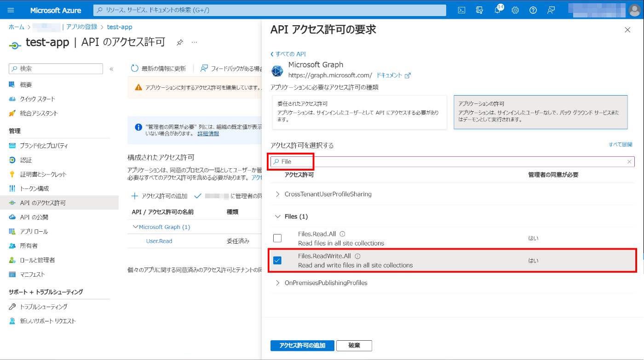The image size is (644, 360).
Task: Collapse the Microsoft Graph (1) row
Action: pyautogui.click(x=135, y=227)
